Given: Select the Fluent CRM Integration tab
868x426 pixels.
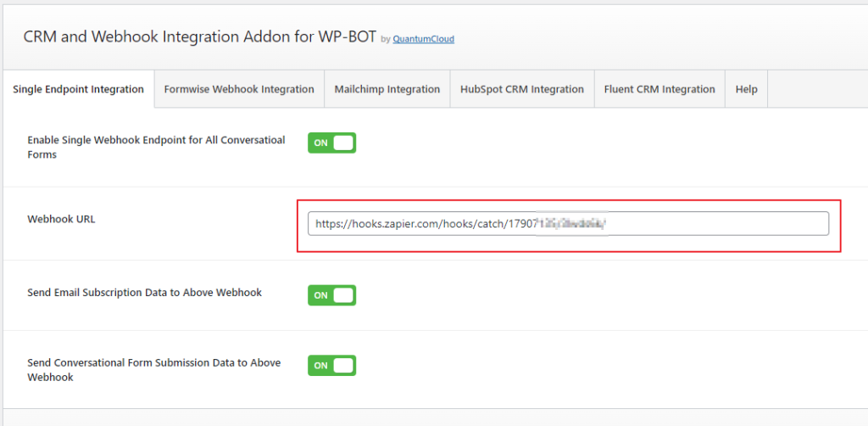Looking at the screenshot, I should tap(659, 89).
